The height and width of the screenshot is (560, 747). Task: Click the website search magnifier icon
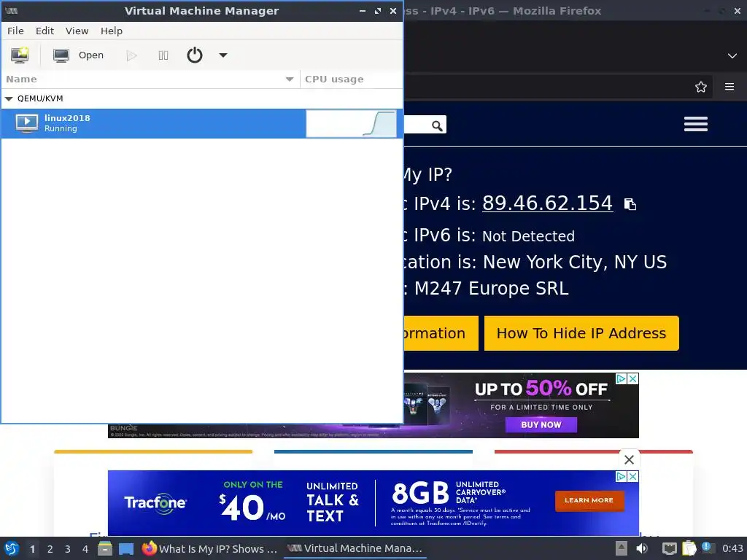pos(437,125)
